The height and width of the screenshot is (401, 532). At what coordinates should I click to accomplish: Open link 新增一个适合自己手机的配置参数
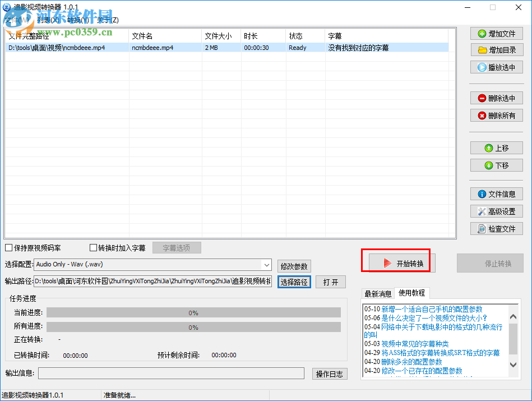[x=432, y=309]
